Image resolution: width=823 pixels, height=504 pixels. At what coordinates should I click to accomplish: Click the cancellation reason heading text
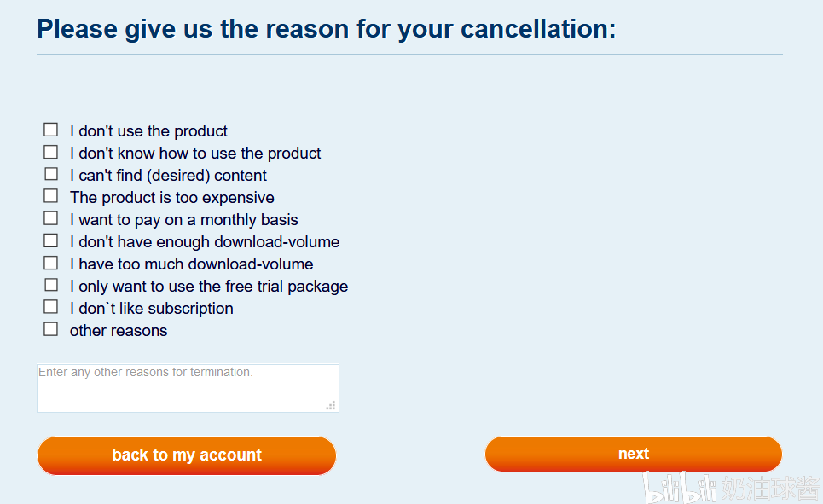(x=326, y=29)
